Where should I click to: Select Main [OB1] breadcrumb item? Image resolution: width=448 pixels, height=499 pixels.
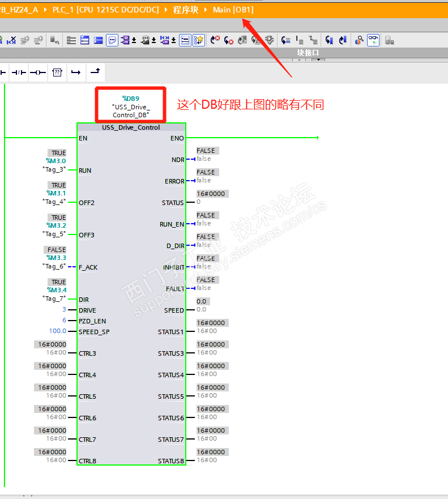point(233,10)
